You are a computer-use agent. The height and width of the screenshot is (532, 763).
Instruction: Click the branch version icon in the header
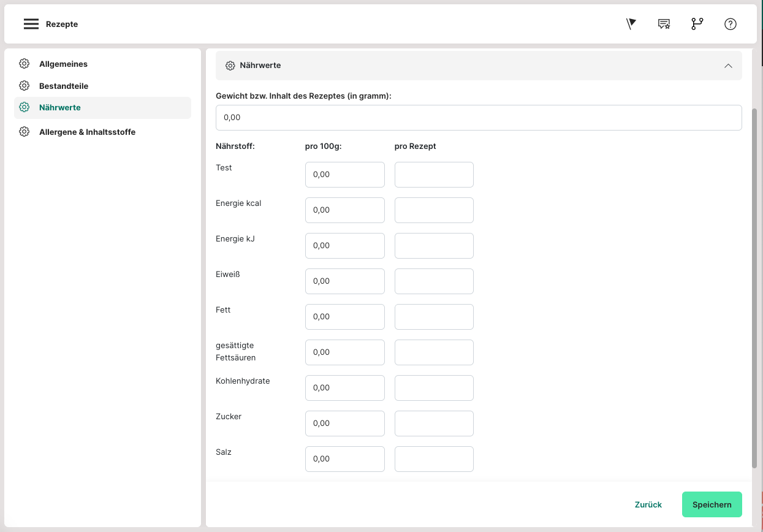click(x=697, y=24)
